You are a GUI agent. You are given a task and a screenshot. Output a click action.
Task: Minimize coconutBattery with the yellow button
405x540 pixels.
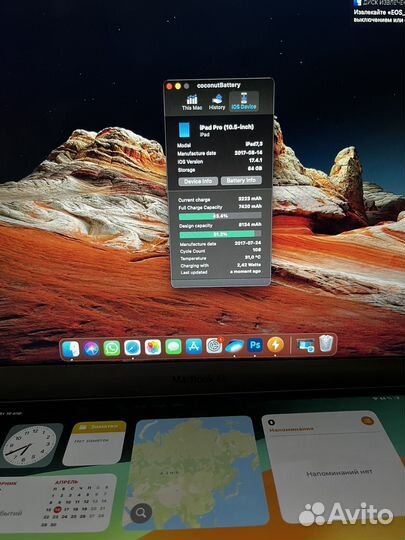pyautogui.click(x=178, y=86)
